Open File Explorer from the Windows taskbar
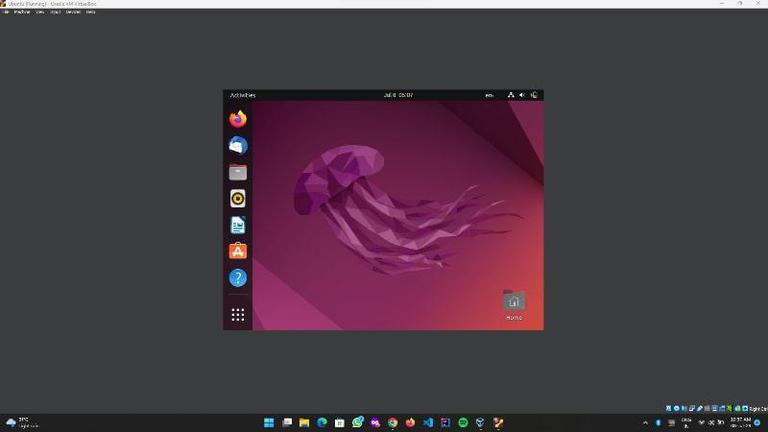Image resolution: width=768 pixels, height=432 pixels. tap(304, 422)
